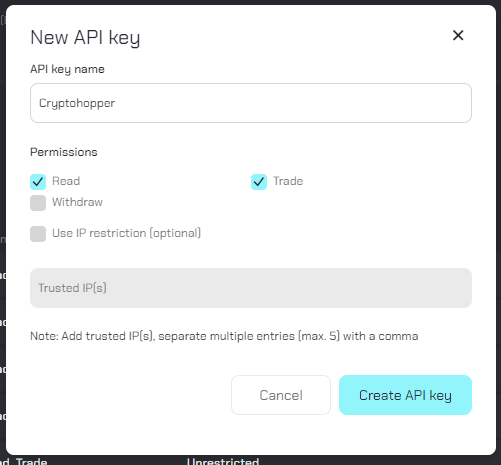Click the note about trusted IP entries

click(224, 336)
